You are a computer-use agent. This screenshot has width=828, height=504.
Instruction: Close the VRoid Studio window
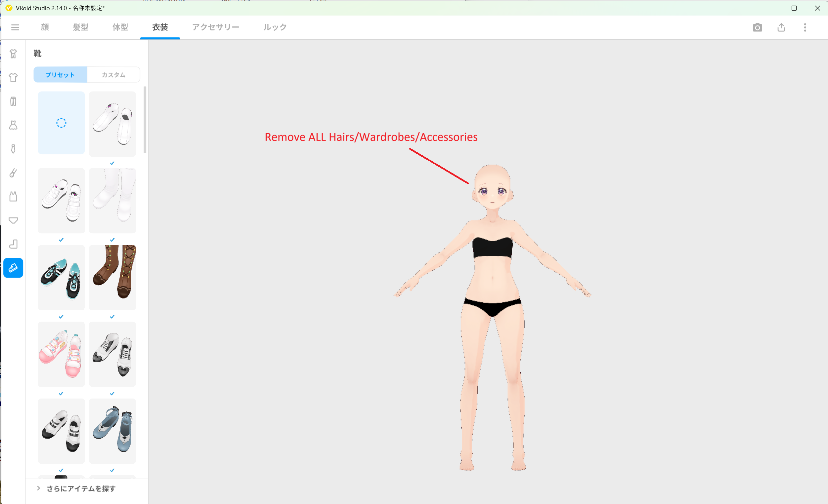click(x=817, y=8)
